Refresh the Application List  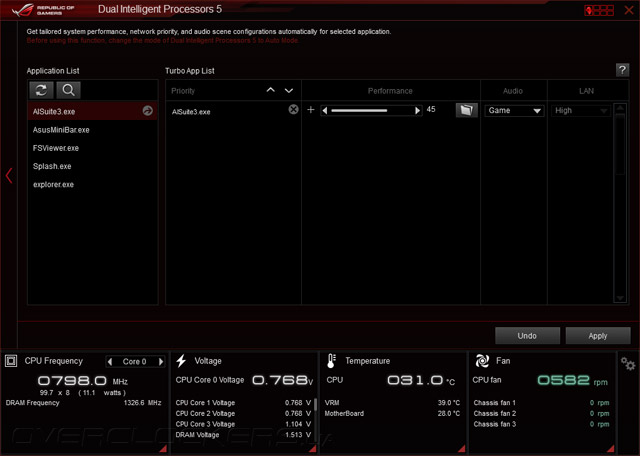tap(41, 90)
